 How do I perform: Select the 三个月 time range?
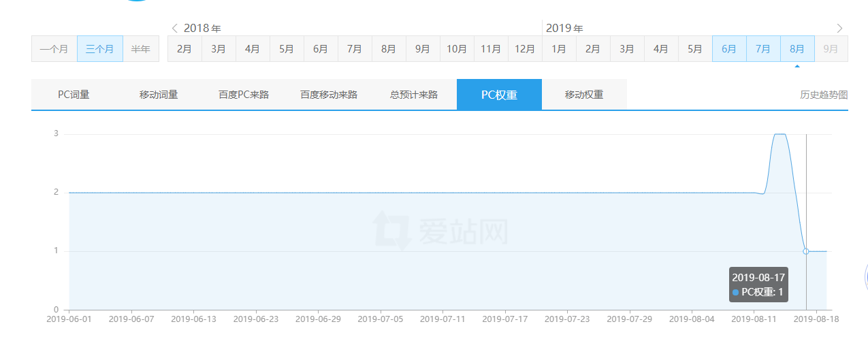click(99, 49)
